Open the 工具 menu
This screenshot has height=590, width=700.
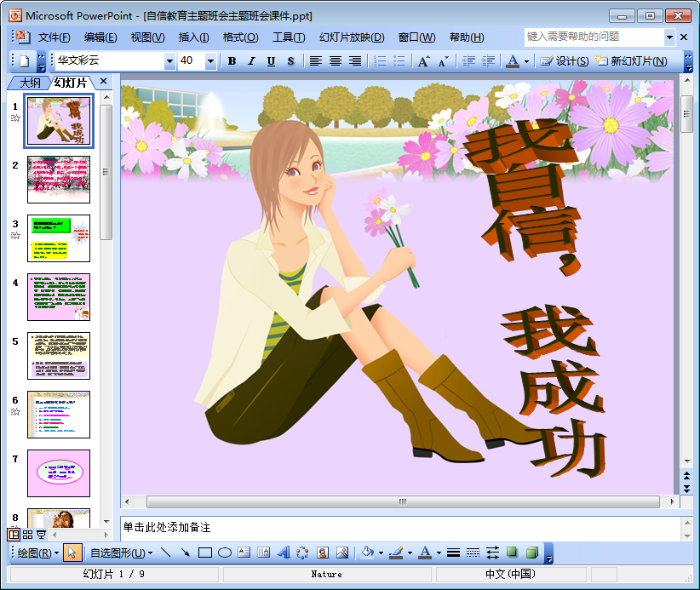(x=289, y=37)
